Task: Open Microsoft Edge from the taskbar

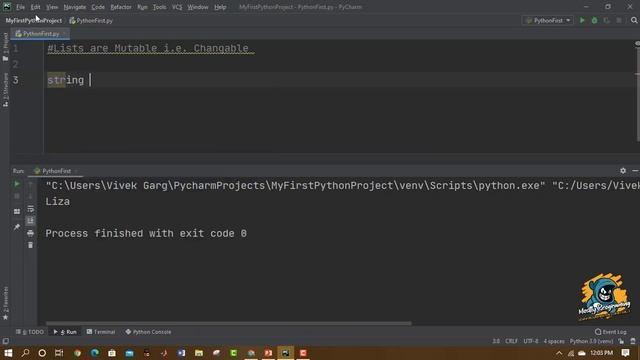Action: (x=95, y=353)
